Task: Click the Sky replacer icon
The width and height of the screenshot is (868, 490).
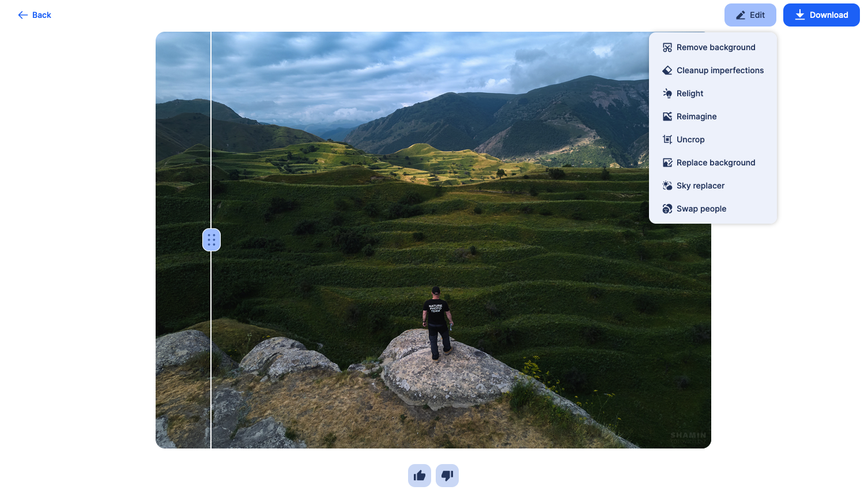Action: [667, 186]
